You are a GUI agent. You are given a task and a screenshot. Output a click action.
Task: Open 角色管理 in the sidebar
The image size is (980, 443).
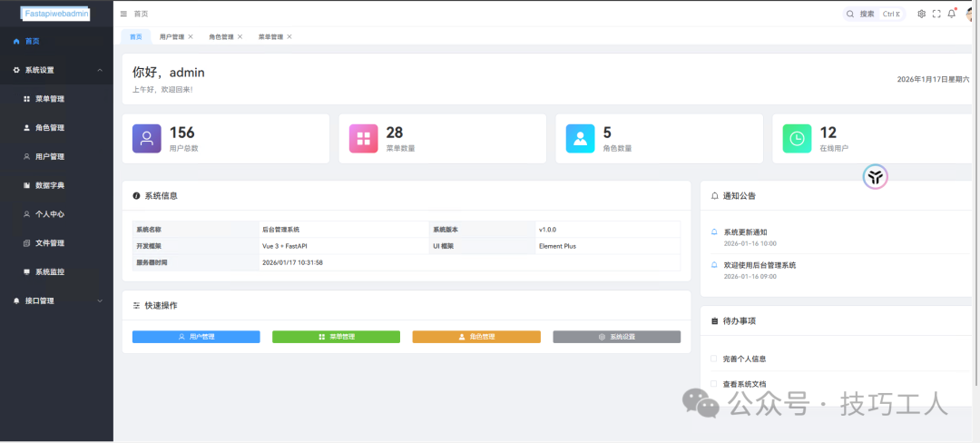tap(56, 127)
